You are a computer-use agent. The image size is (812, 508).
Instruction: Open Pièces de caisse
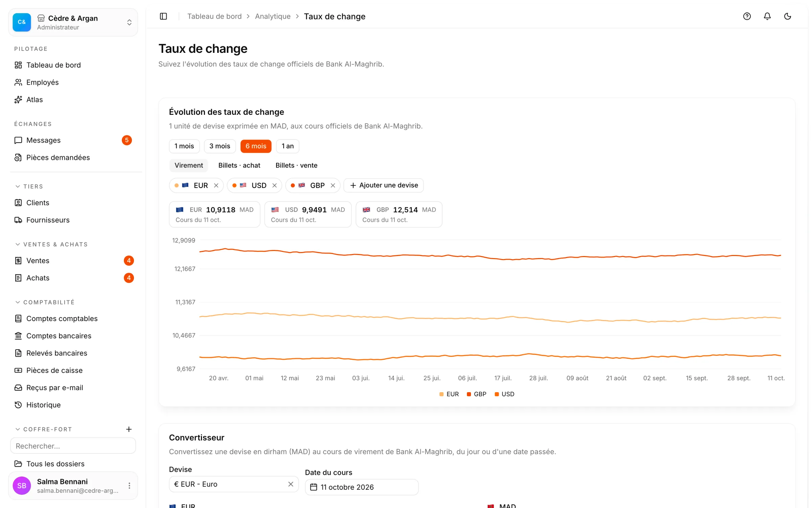point(73,370)
